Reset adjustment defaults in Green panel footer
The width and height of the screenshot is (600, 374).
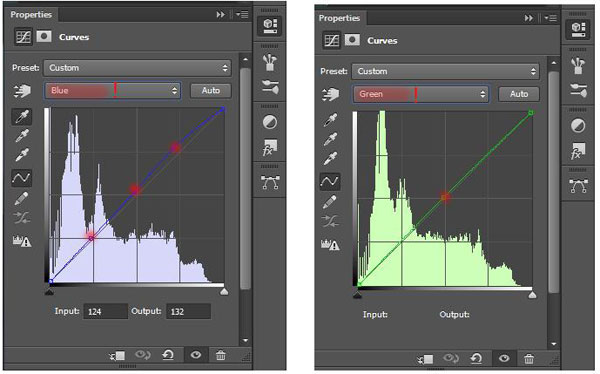click(x=476, y=358)
